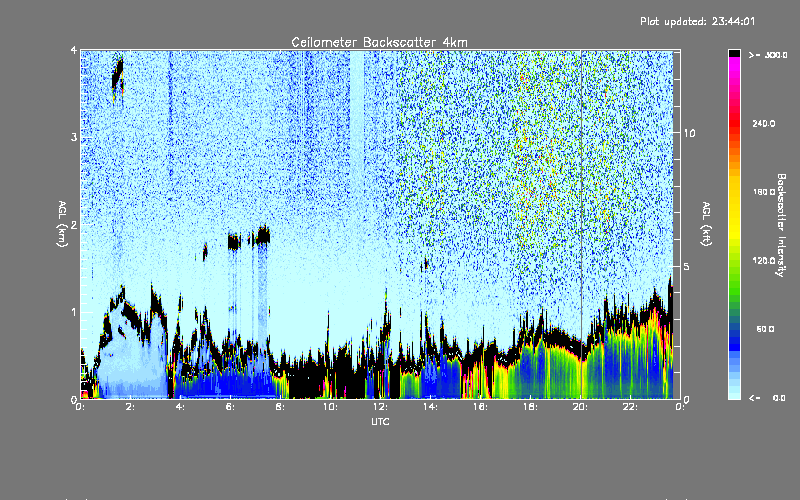This screenshot has width=800, height=500.
Task: Click the '<= 0.0' colorbar minimum label
Action: point(768,398)
